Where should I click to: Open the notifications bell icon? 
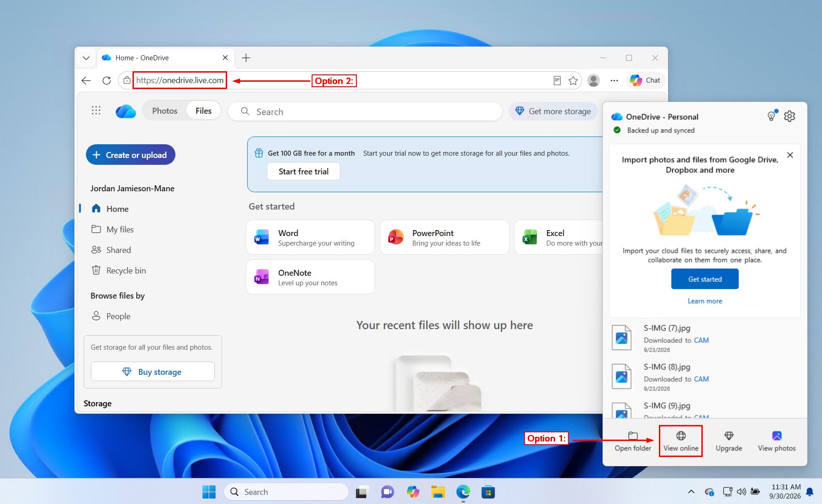[x=810, y=492]
